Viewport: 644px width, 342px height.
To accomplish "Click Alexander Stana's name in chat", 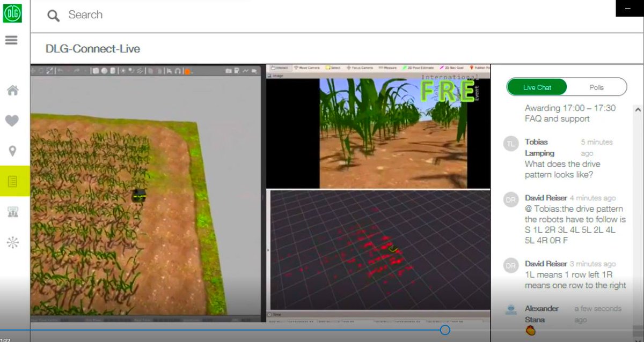I will [541, 314].
